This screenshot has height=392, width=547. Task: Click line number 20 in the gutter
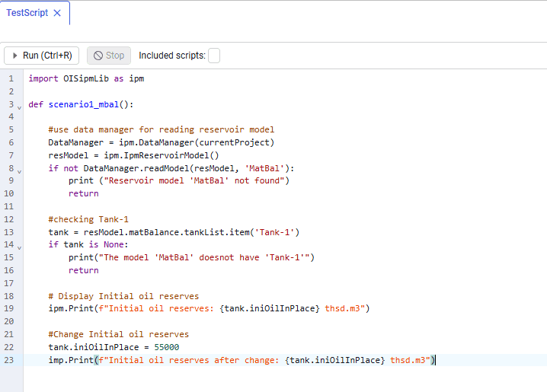click(8, 321)
